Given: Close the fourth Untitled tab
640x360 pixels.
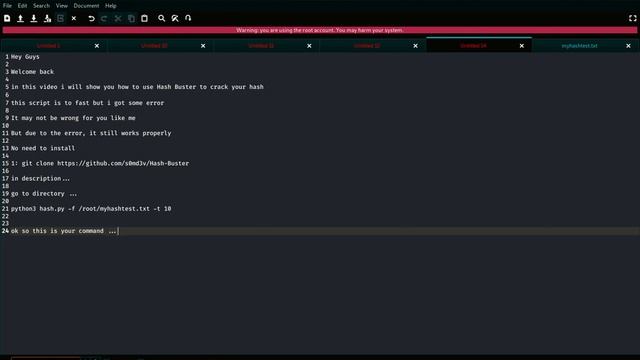Looking at the screenshot, I should (x=415, y=46).
